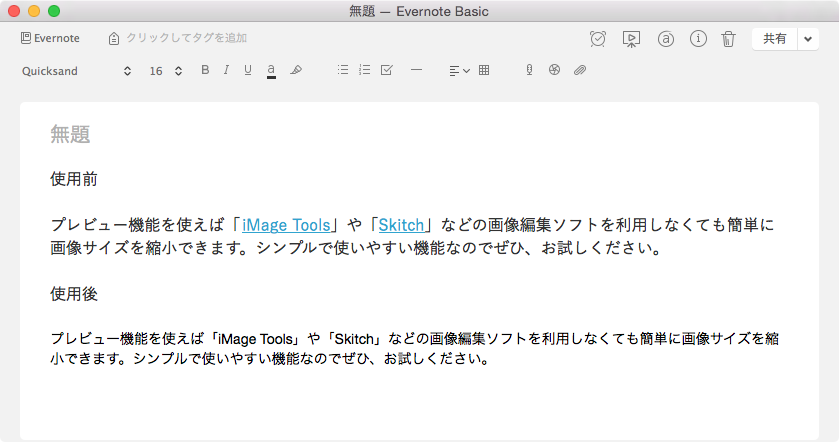Click the 無題 note title field
This screenshot has width=839, height=442.
point(70,134)
